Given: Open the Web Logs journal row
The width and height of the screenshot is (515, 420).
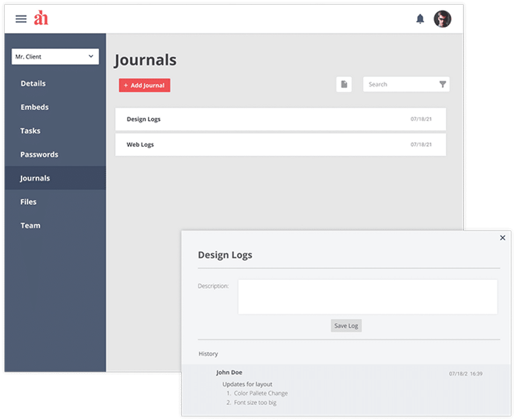Looking at the screenshot, I should 281,144.
